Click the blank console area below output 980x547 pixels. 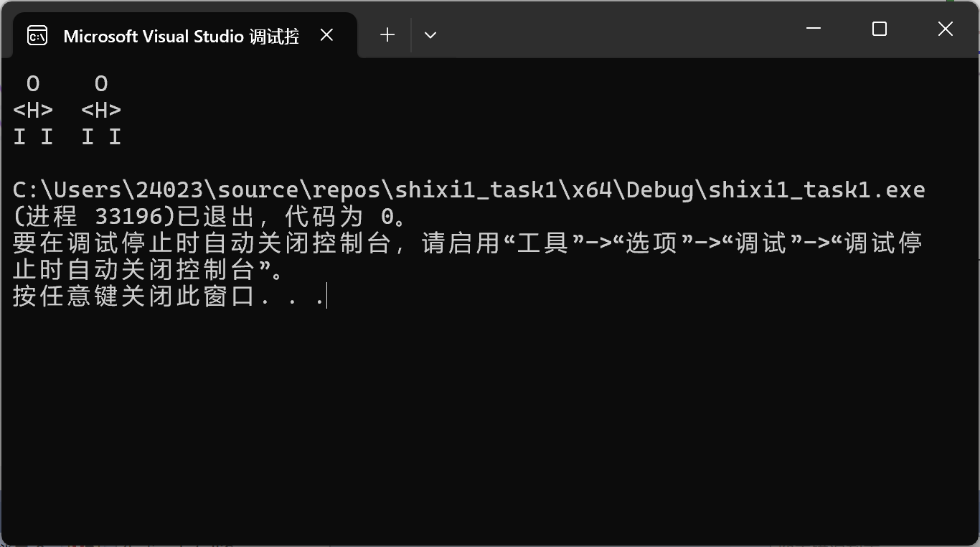(490, 424)
